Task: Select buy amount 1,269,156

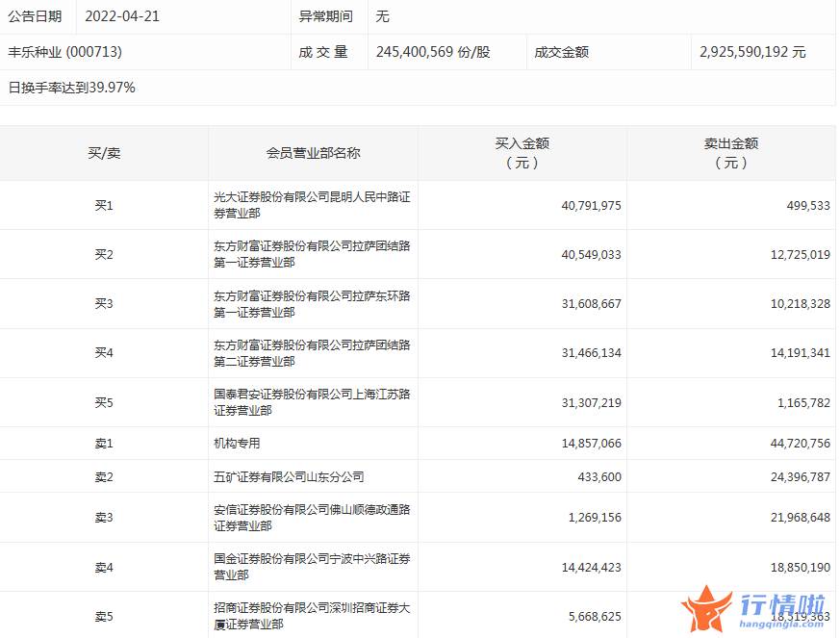Action: [596, 518]
